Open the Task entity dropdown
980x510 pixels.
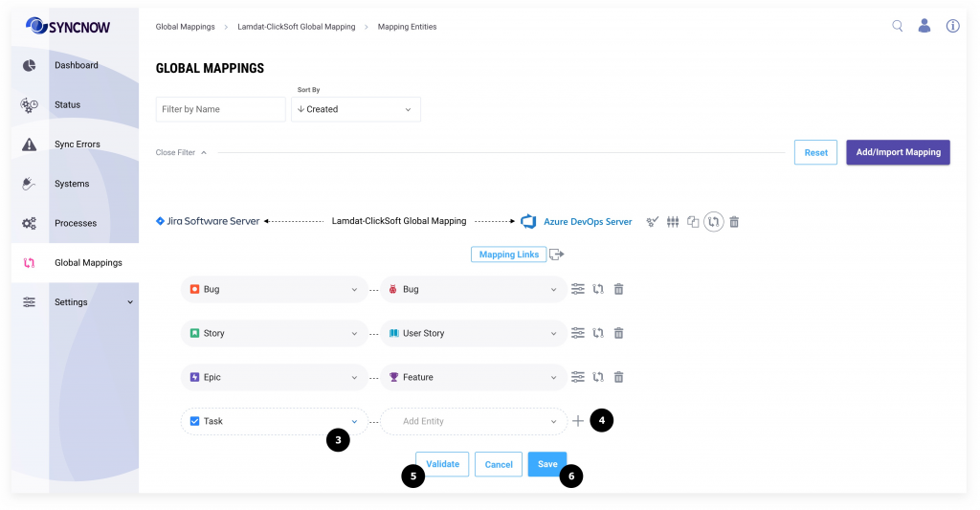[x=275, y=421]
